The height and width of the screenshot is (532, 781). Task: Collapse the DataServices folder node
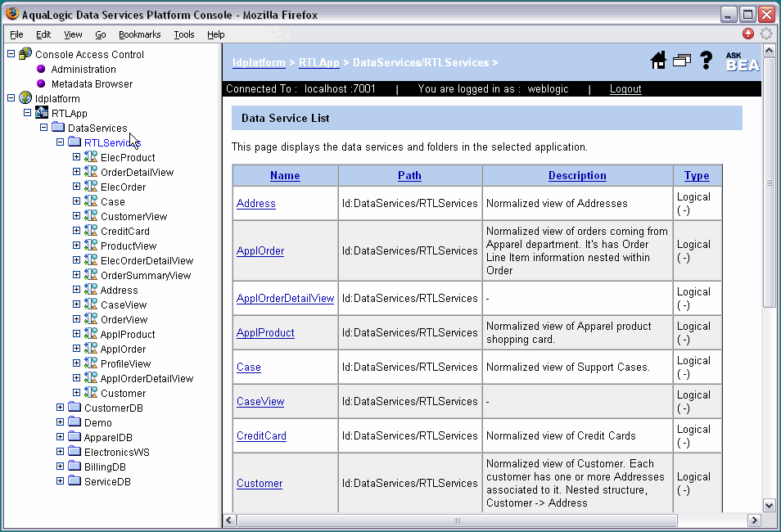[44, 127]
